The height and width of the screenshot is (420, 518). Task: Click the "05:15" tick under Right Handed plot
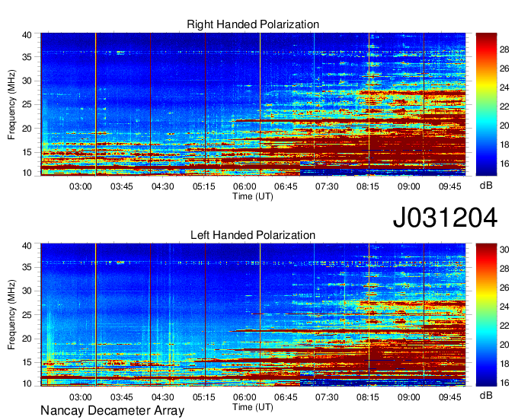pos(204,186)
